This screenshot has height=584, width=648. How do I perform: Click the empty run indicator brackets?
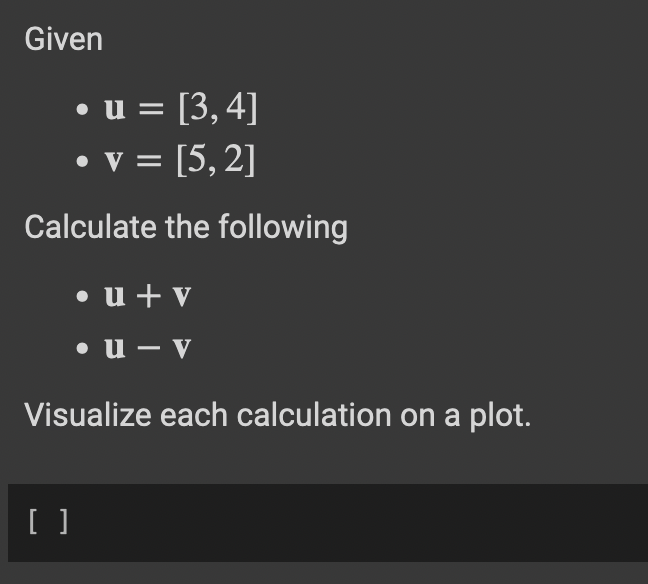tap(48, 522)
